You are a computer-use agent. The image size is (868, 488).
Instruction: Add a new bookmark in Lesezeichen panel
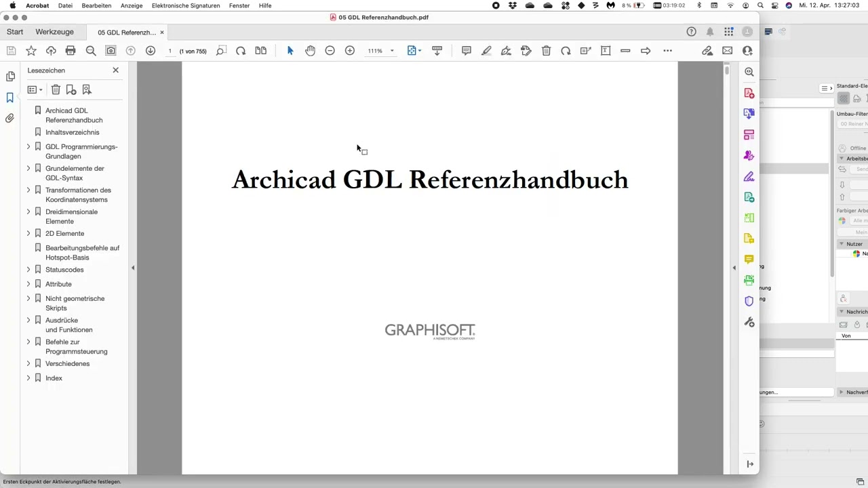(x=71, y=89)
